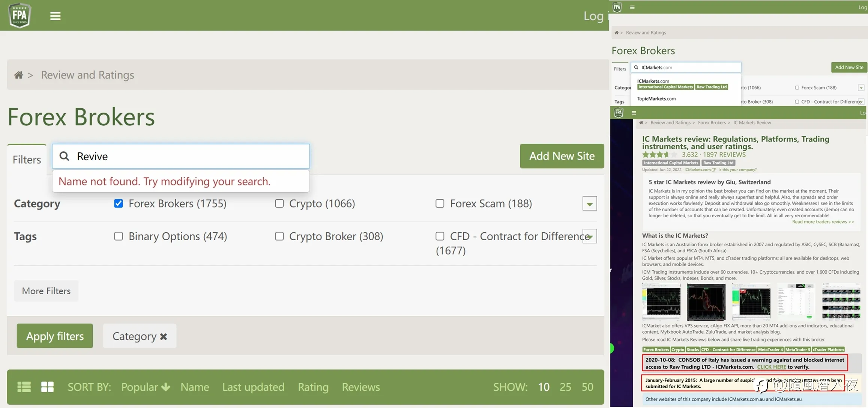Image resolution: width=868 pixels, height=408 pixels.
Task: Click the 1897 REVIEWS count link
Action: (x=724, y=155)
